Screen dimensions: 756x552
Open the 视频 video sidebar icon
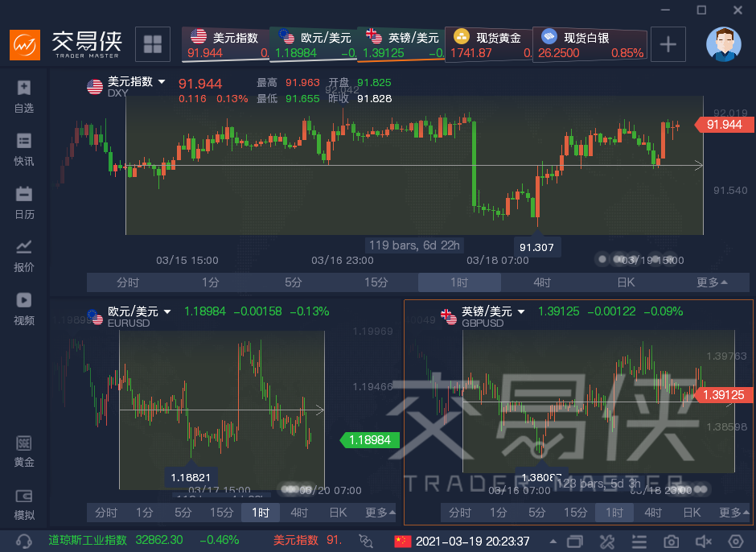pyautogui.click(x=23, y=309)
